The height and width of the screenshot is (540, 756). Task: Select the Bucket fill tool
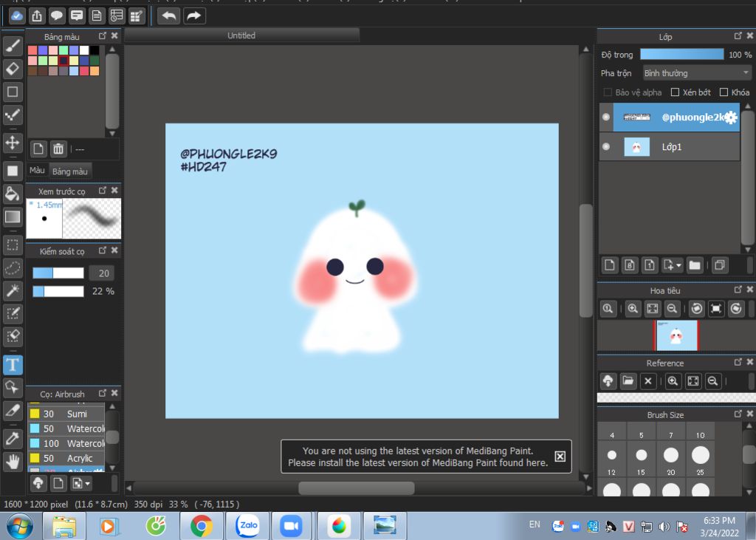13,194
